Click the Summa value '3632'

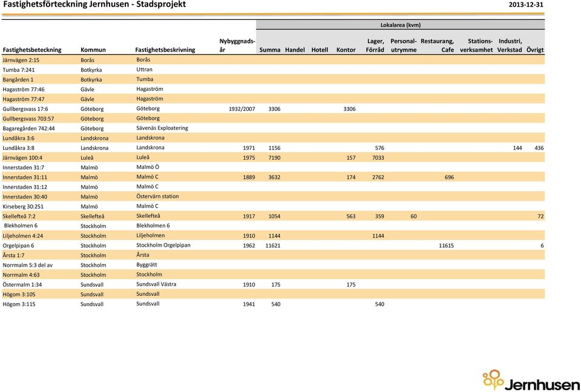click(274, 177)
